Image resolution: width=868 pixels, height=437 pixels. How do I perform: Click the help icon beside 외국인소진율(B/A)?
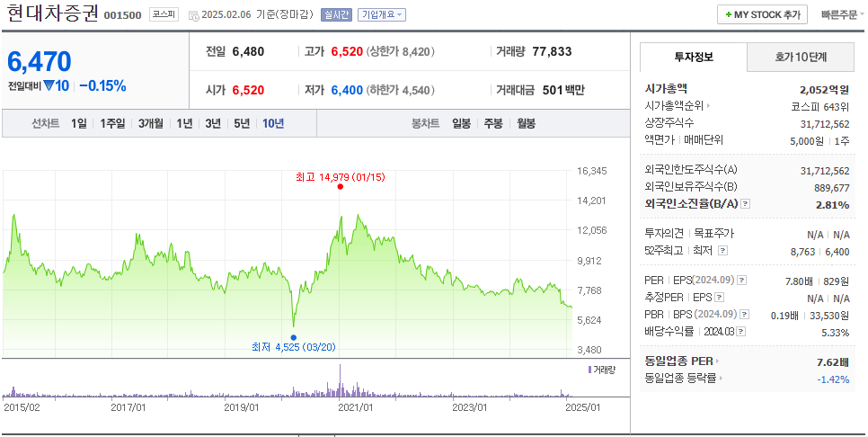tap(745, 204)
